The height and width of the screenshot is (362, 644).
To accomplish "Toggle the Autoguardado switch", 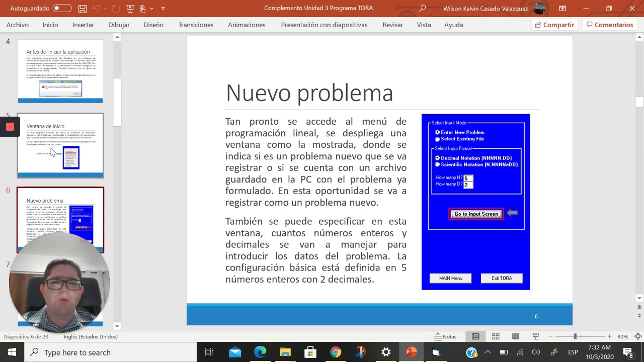I will (62, 9).
